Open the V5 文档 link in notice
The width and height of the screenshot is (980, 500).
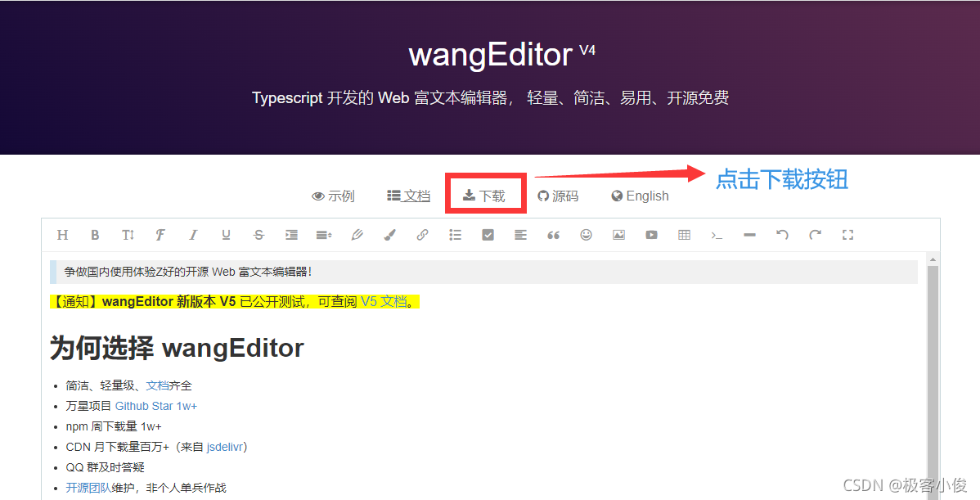384,302
